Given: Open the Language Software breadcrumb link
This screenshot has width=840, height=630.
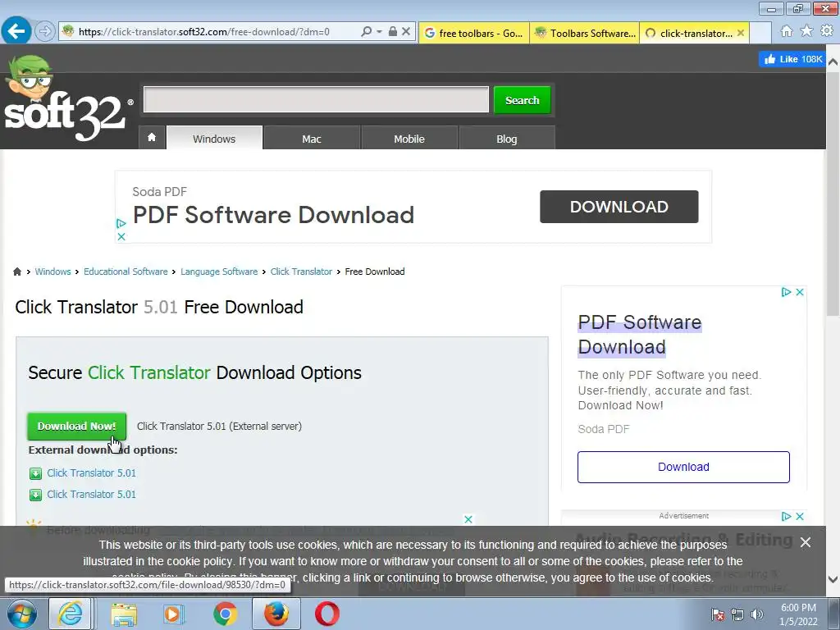Looking at the screenshot, I should 219,272.
